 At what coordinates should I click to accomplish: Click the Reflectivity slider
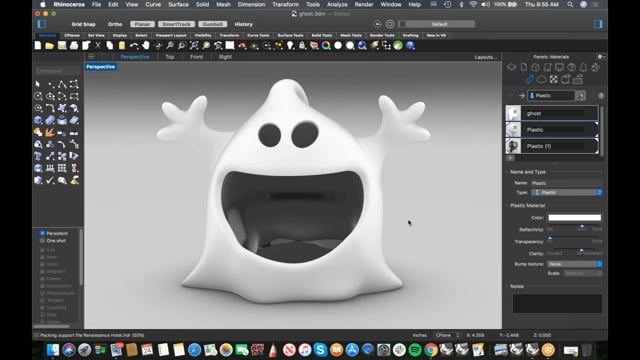(x=574, y=226)
